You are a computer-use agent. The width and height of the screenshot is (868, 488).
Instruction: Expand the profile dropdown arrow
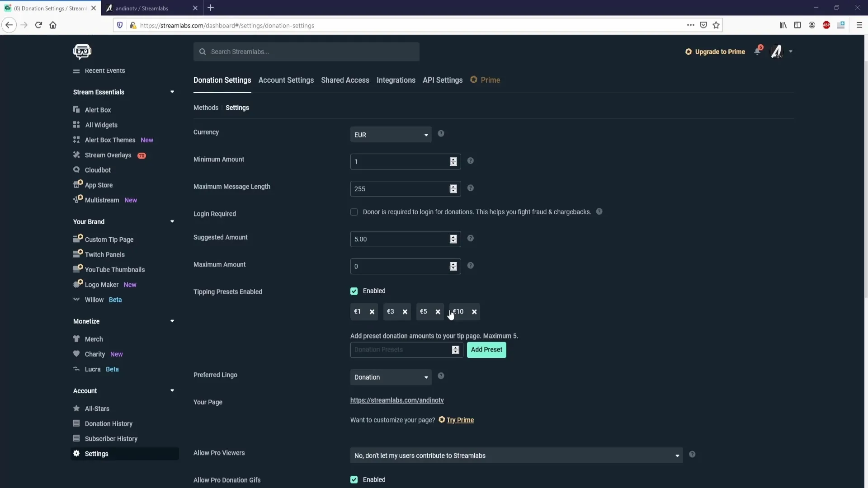coord(791,52)
